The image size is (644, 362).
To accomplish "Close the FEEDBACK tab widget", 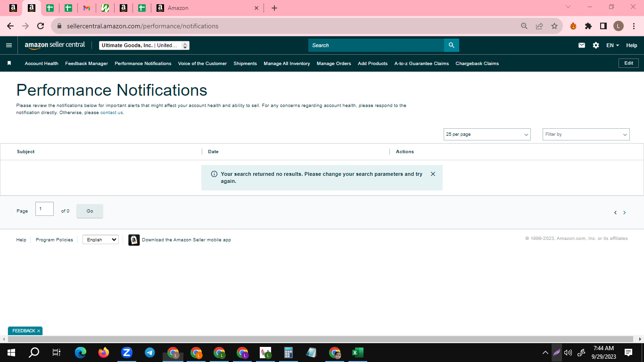I will [x=39, y=331].
